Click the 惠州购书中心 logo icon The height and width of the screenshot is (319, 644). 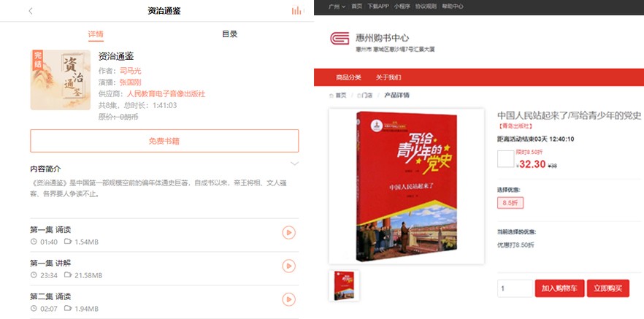pos(340,39)
